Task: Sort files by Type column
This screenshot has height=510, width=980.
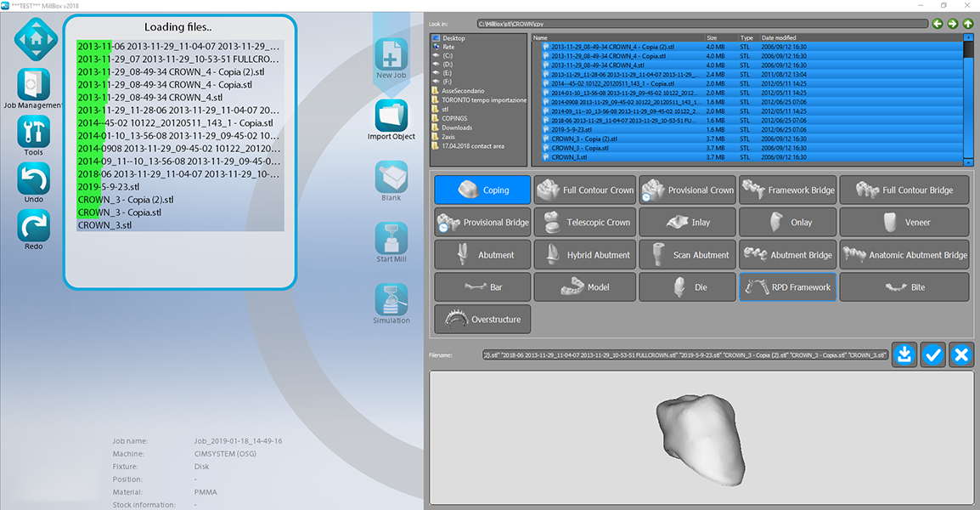Action: 748,37
